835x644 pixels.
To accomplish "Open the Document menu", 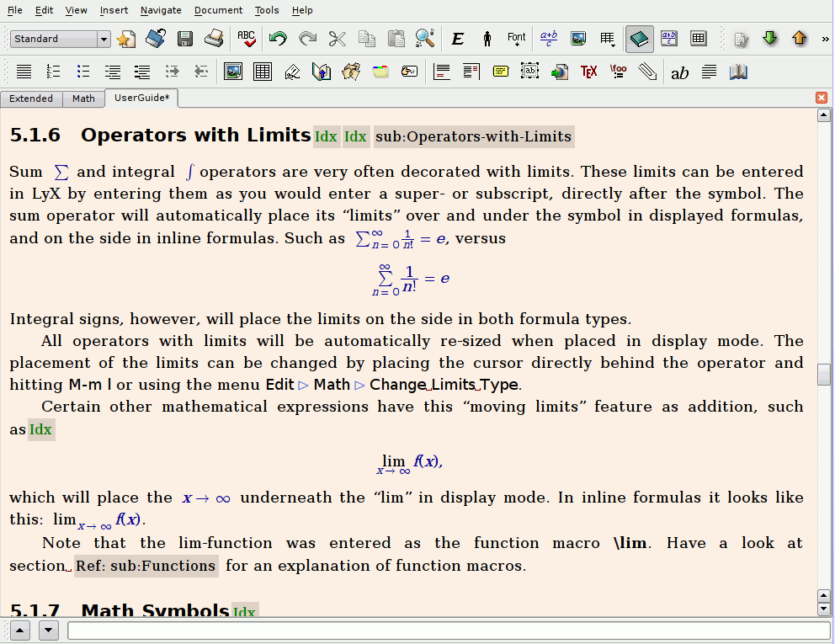I will click(x=218, y=10).
